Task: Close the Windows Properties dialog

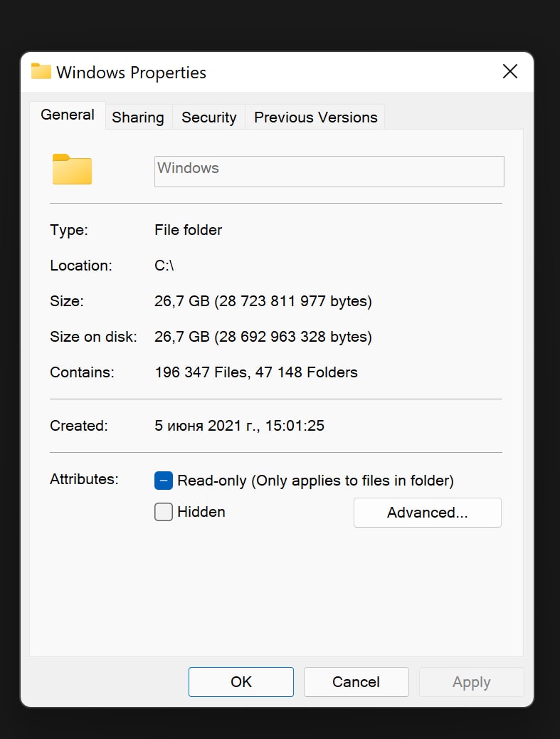Action: click(510, 72)
